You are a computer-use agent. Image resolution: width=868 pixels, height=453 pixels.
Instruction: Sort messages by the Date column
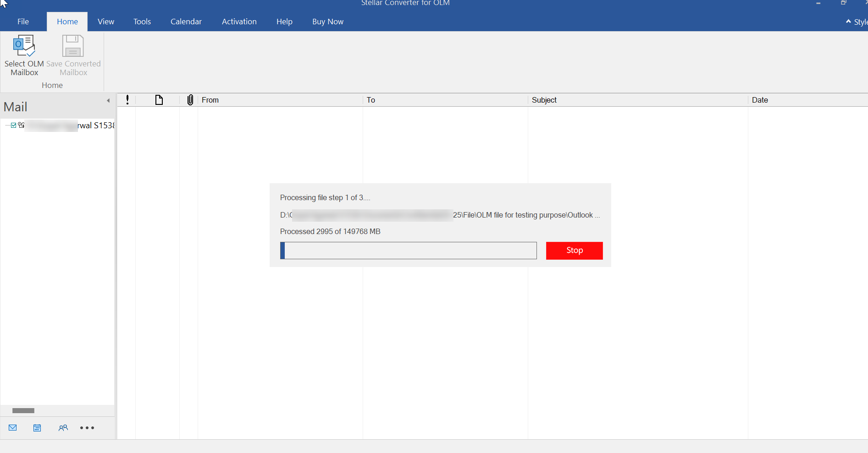pos(808,100)
